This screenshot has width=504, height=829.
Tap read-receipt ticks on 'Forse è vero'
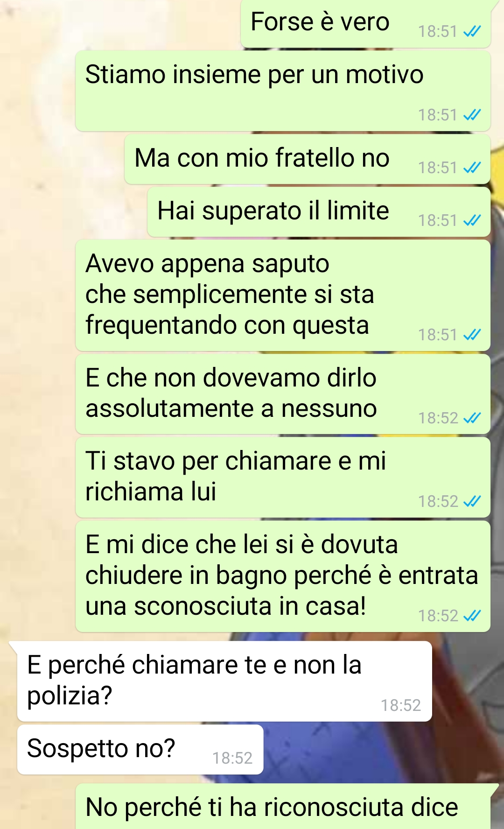[472, 31]
